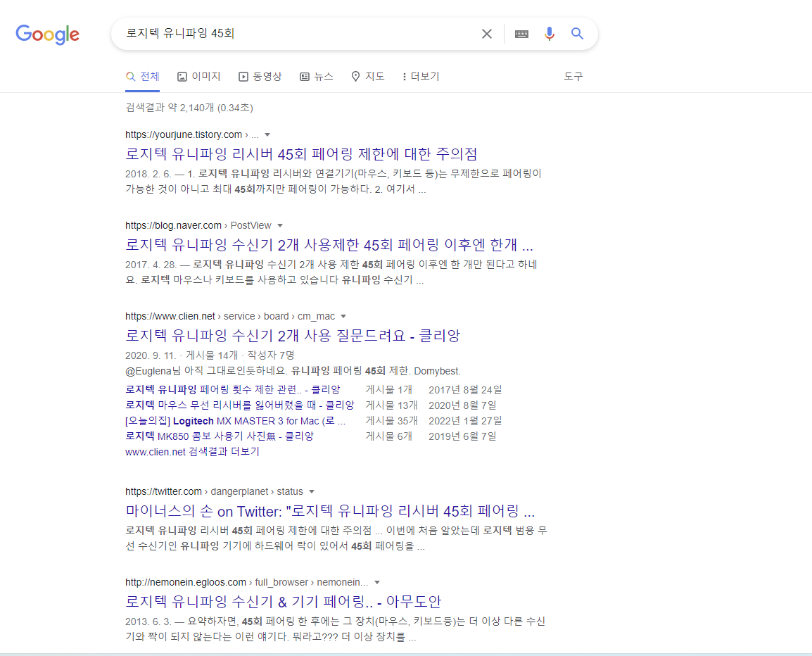
Task: Click the date 2019년 6월 7일
Action: click(x=462, y=436)
